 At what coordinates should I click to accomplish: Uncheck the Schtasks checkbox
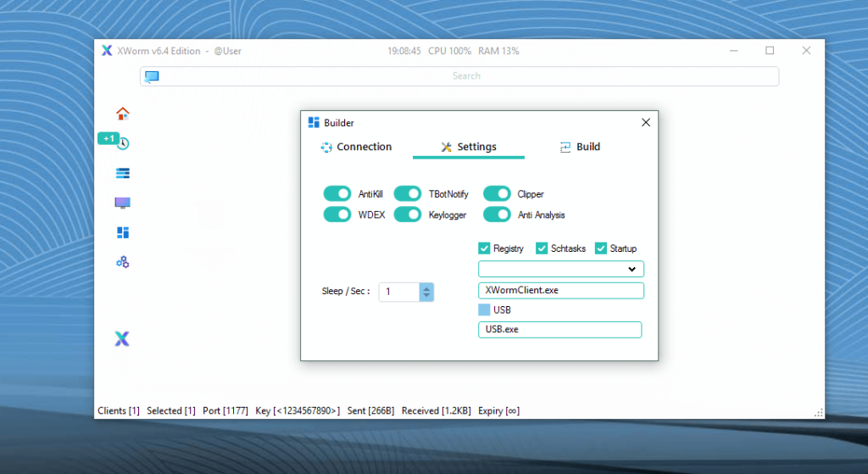tap(542, 248)
